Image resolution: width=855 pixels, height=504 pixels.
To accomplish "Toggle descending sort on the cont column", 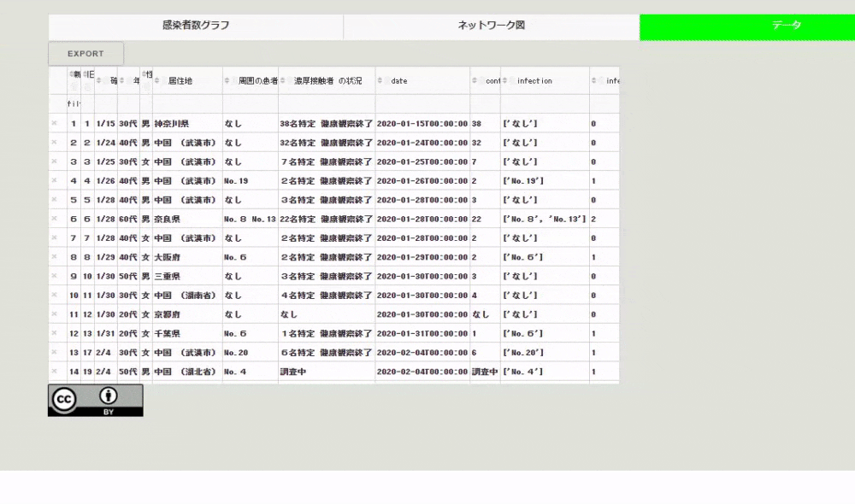I will 475,79.
